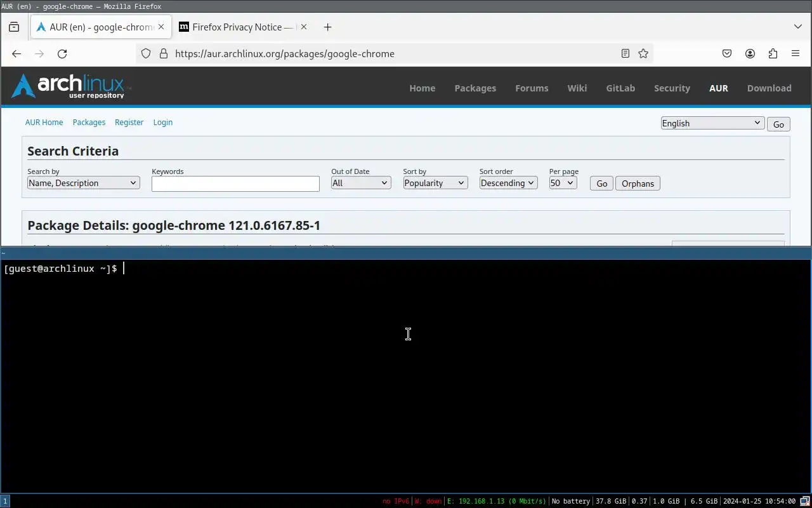Switch to Firefox Privacy Notice tab
This screenshot has width=812, height=508.
[243, 27]
